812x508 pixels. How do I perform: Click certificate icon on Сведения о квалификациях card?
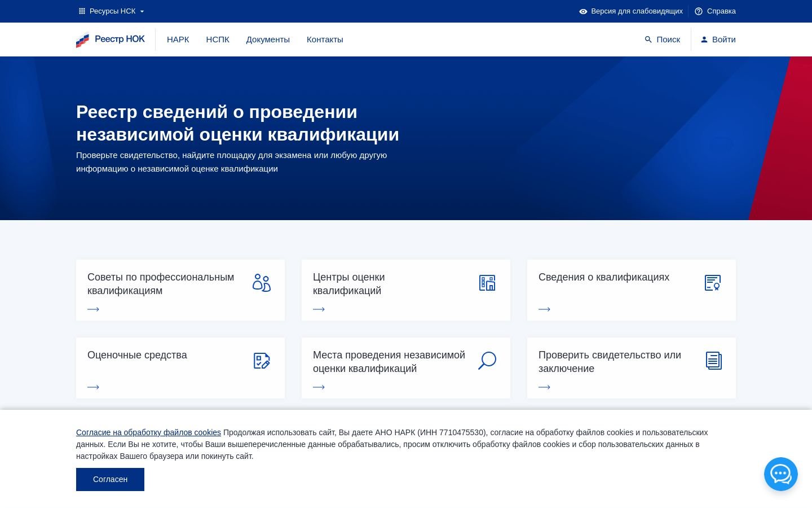coord(713,283)
